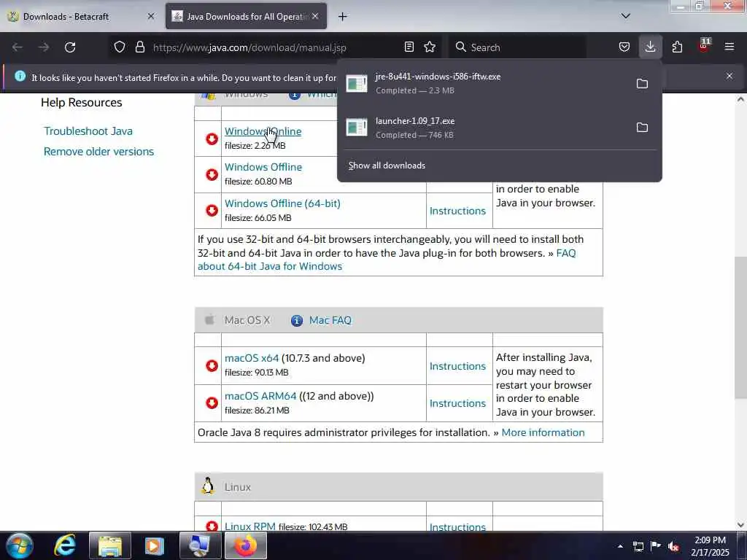Image resolution: width=747 pixels, height=560 pixels.
Task: Show hidden tray icons arrow
Action: click(x=620, y=546)
